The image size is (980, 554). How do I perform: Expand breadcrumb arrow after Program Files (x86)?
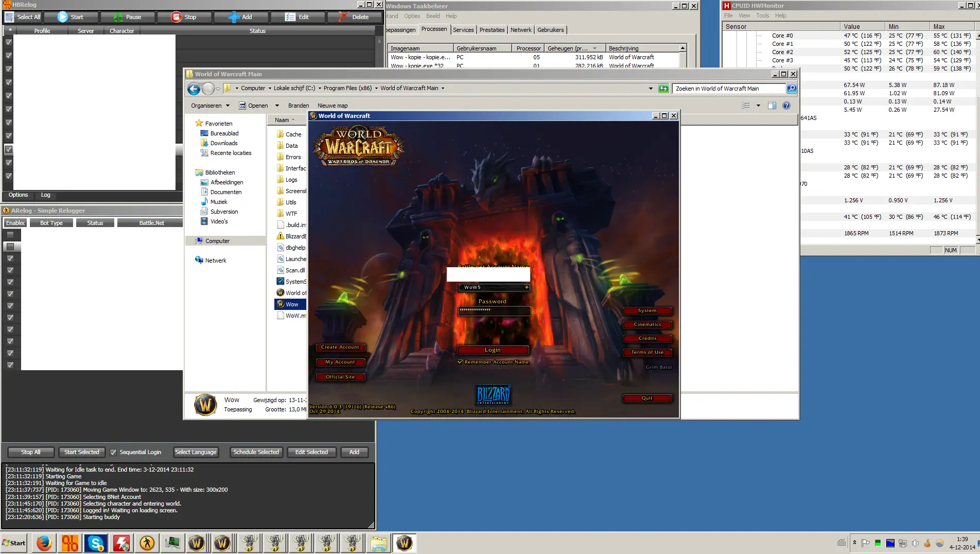376,89
